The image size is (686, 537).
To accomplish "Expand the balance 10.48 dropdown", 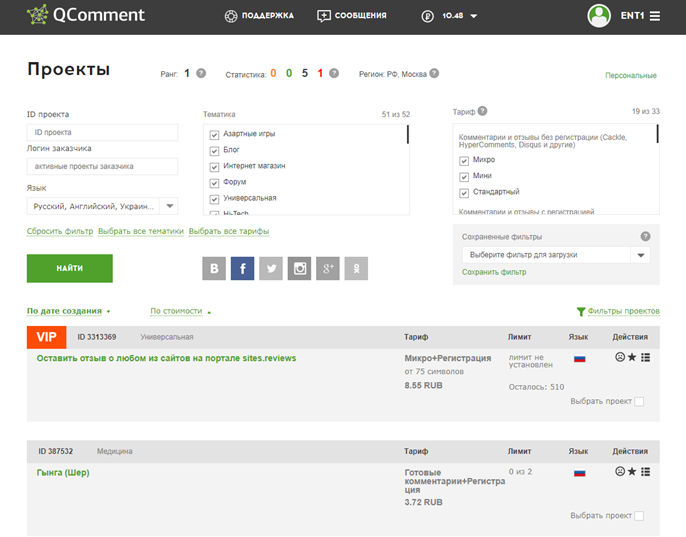I will (473, 16).
